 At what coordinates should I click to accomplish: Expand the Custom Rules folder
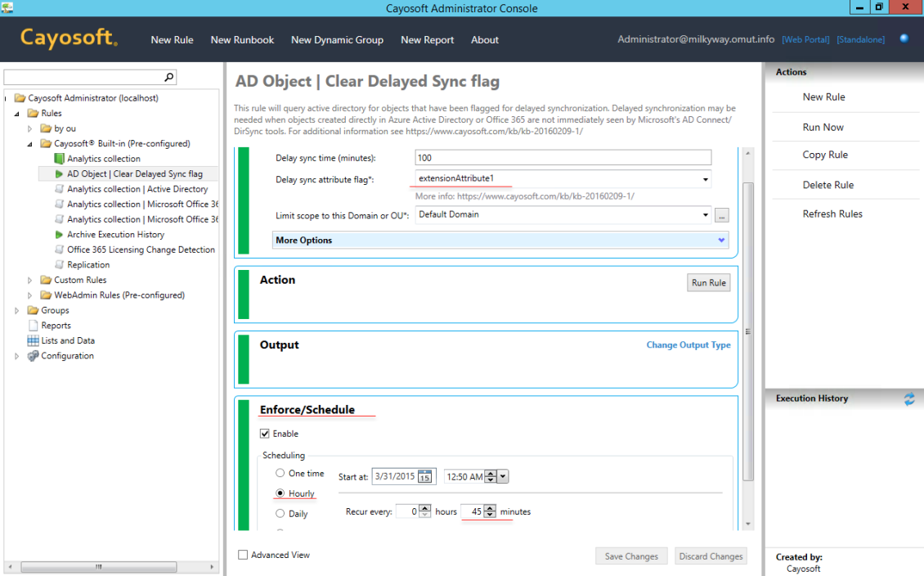29,280
